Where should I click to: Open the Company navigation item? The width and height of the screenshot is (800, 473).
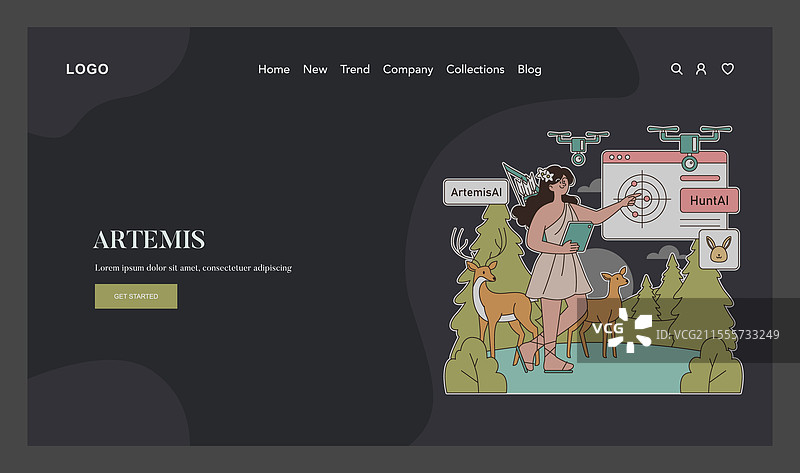408,69
